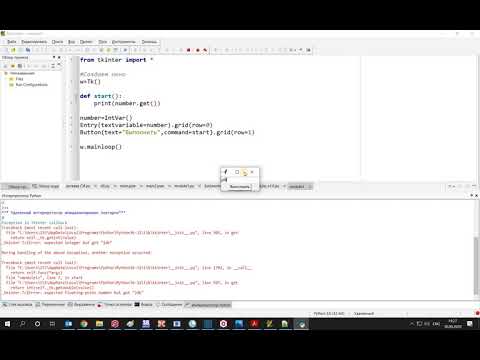The image size is (480, 360).
Task: Switch to Переменные tab
Action: tap(50, 305)
